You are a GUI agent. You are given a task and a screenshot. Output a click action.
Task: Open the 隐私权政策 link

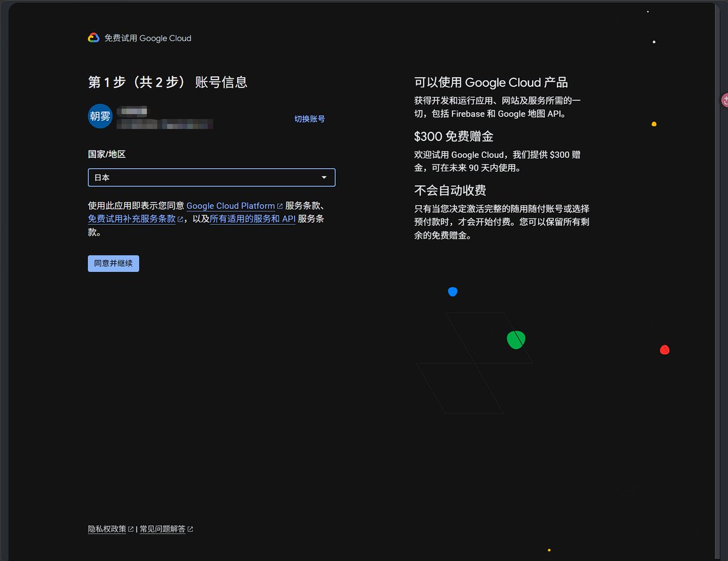(107, 529)
